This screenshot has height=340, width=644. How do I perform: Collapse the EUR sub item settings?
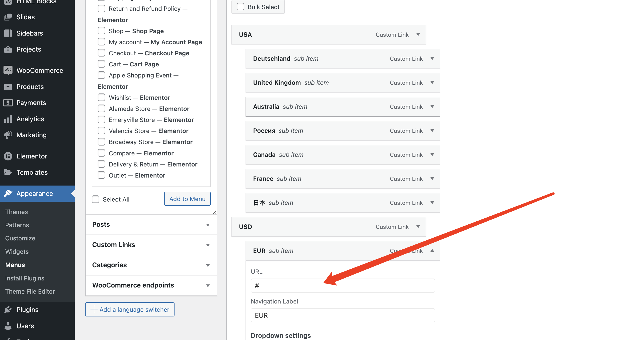(432, 251)
